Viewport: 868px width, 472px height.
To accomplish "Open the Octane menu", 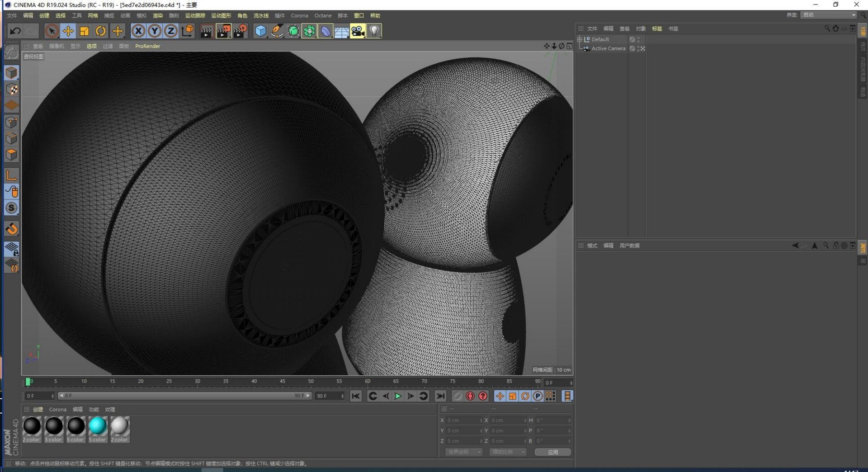I will point(323,15).
